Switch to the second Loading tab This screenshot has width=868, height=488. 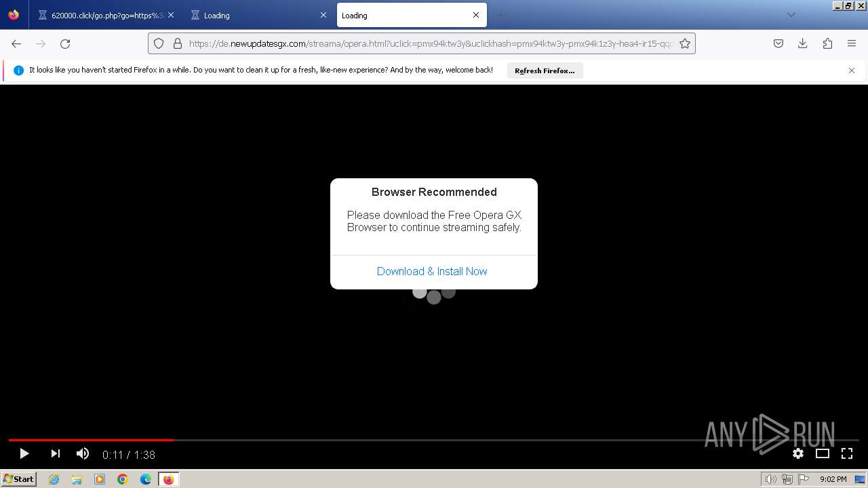point(258,15)
